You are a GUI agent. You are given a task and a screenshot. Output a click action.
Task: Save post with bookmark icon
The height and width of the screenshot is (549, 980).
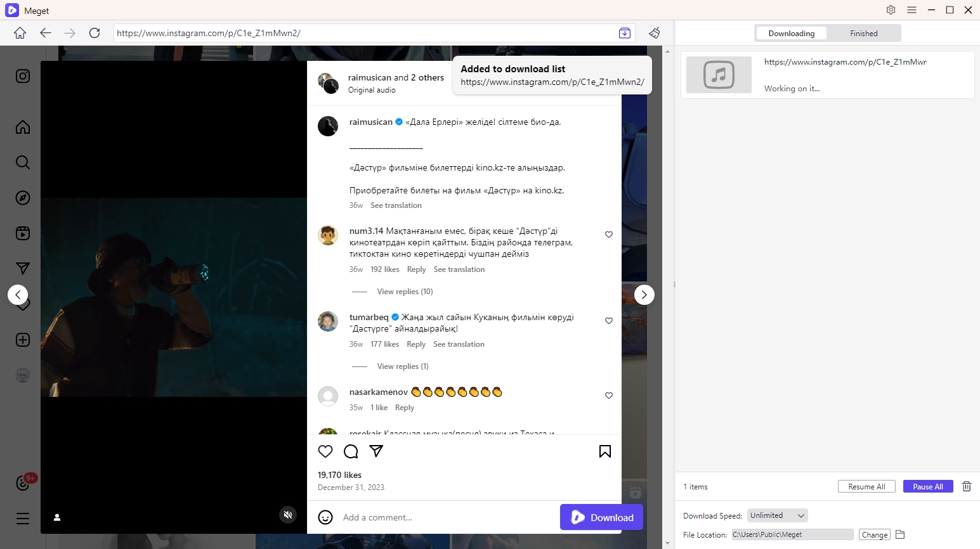(x=605, y=451)
